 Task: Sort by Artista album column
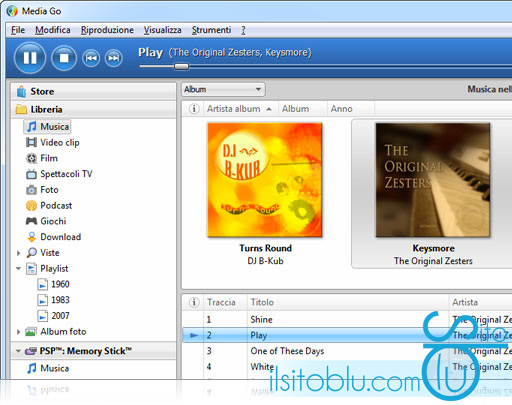(240, 109)
